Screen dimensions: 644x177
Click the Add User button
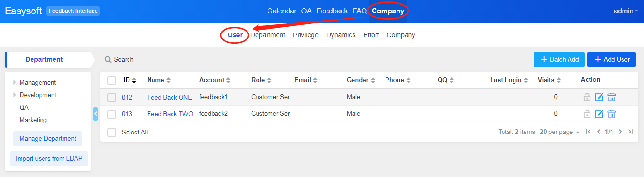point(612,59)
